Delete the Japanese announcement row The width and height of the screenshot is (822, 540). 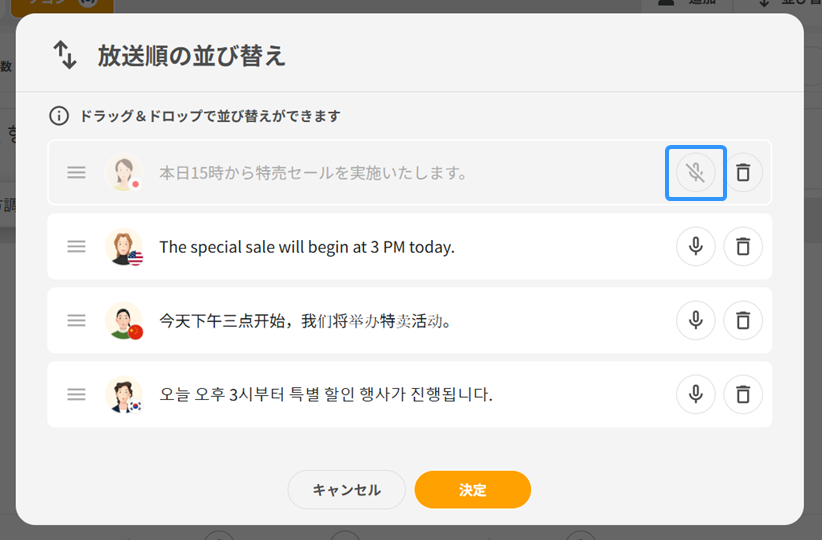click(x=743, y=173)
